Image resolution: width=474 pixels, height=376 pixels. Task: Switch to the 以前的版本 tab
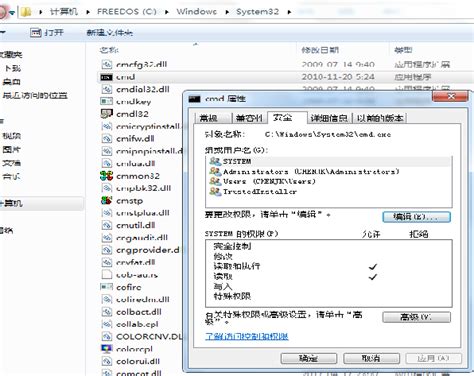[x=380, y=118]
